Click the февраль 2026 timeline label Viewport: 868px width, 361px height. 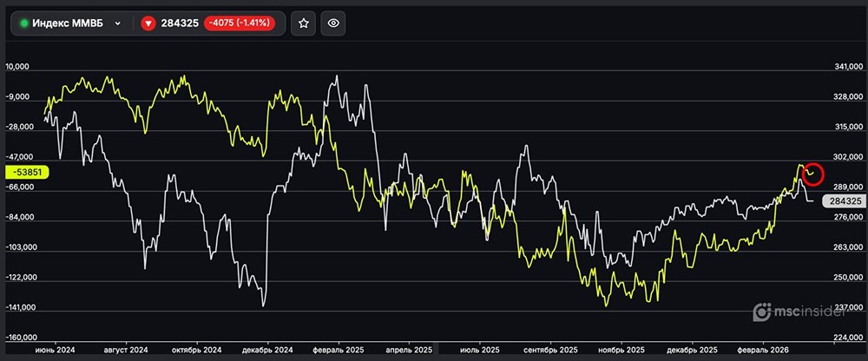[763, 351]
